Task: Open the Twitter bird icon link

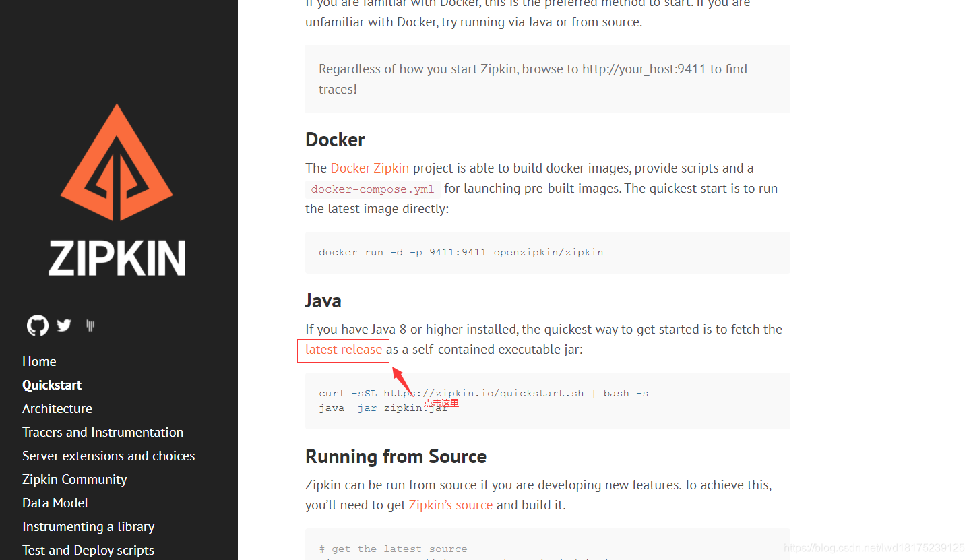Action: coord(64,325)
